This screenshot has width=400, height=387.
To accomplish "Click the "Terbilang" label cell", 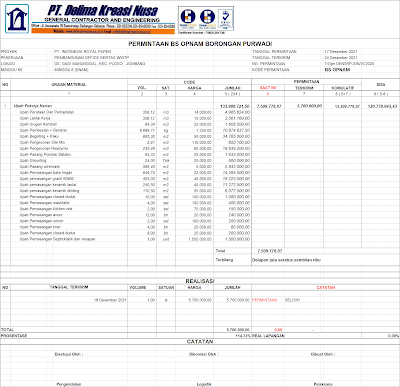I will [x=224, y=260].
